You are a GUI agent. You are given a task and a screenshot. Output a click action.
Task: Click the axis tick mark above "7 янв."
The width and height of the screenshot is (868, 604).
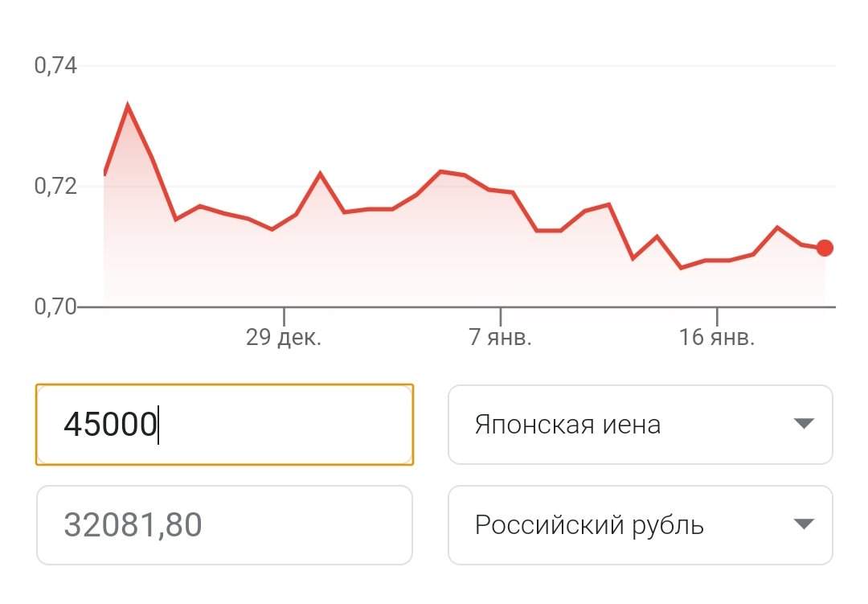coord(500,314)
